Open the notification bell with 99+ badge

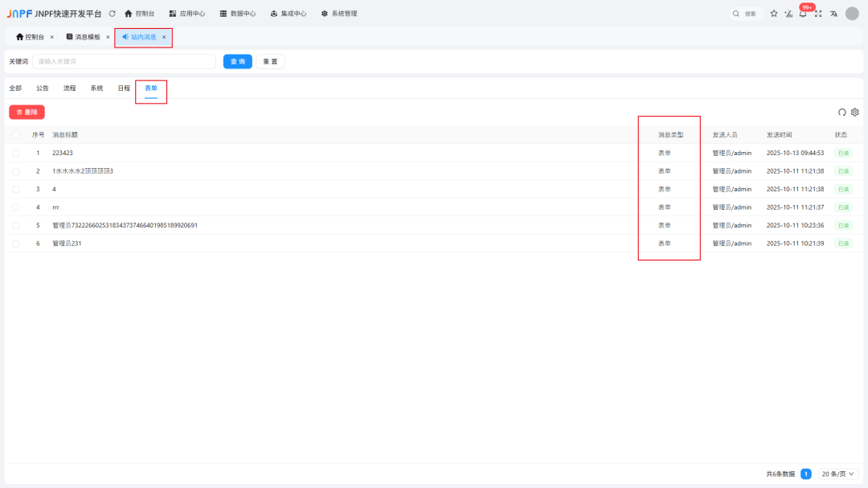point(803,14)
